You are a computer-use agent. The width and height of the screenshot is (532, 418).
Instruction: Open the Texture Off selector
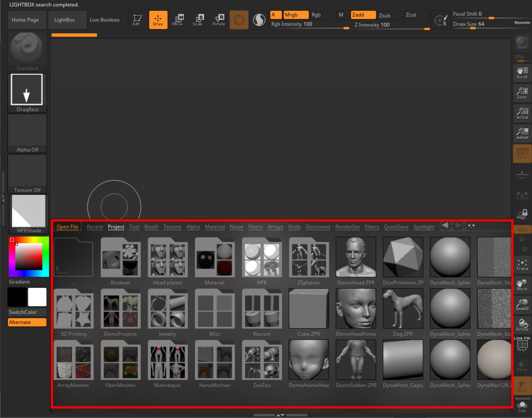(x=27, y=174)
